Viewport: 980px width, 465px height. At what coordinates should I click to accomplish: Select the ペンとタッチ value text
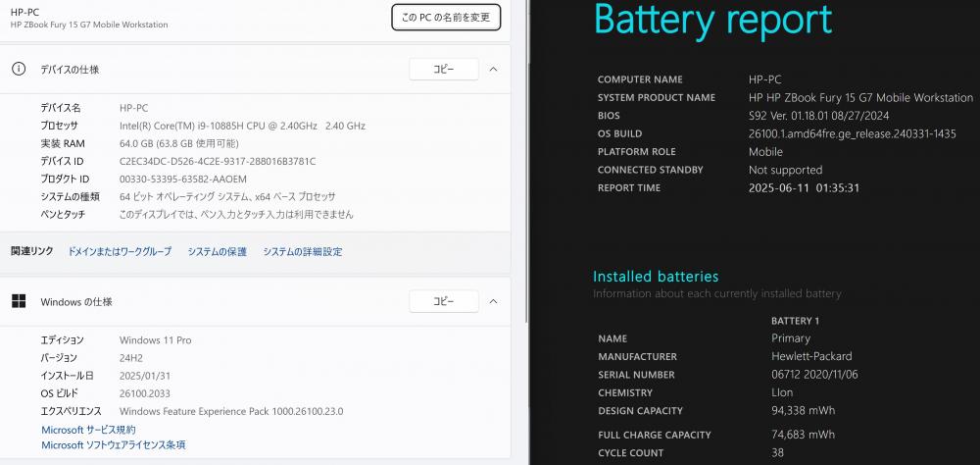pyautogui.click(x=236, y=214)
